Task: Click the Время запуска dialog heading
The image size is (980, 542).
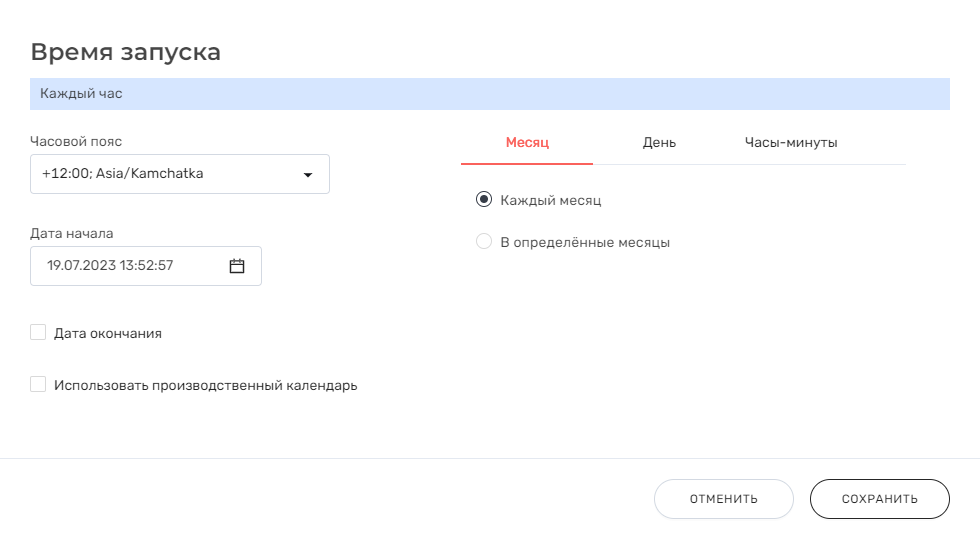Action: pyautogui.click(x=126, y=52)
